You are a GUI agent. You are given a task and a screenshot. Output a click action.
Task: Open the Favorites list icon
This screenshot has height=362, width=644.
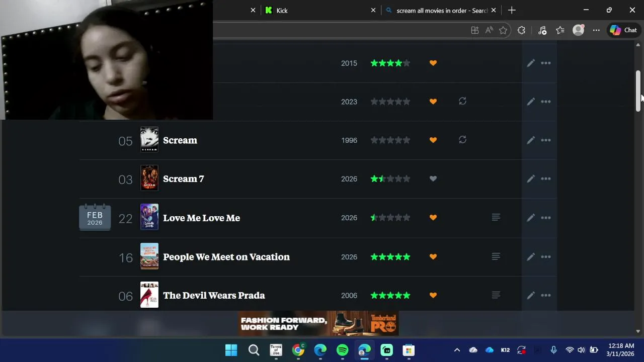[x=560, y=30]
